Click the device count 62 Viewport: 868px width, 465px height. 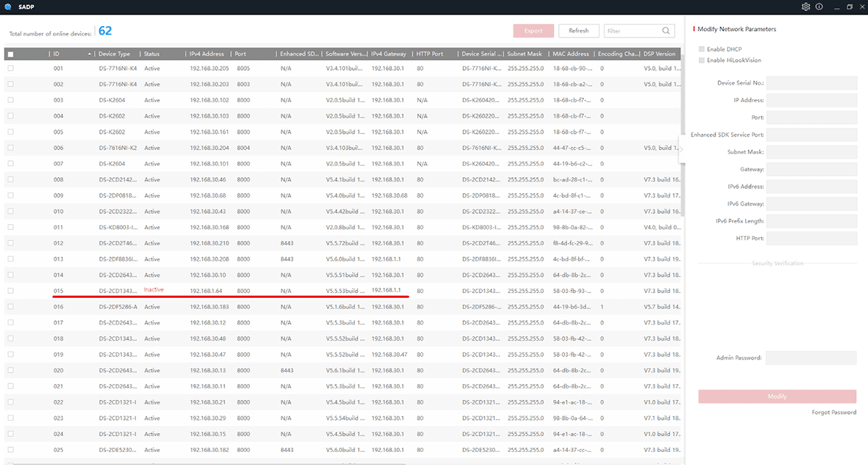click(105, 31)
